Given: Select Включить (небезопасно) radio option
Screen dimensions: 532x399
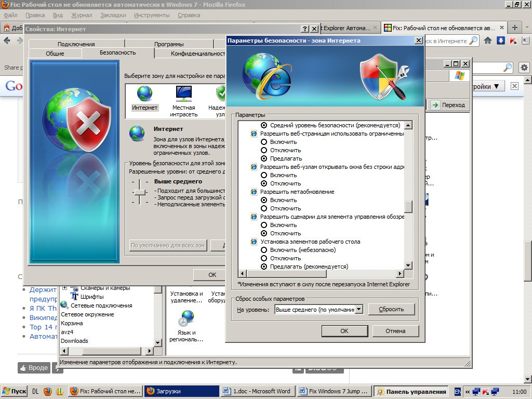Looking at the screenshot, I should pos(264,250).
